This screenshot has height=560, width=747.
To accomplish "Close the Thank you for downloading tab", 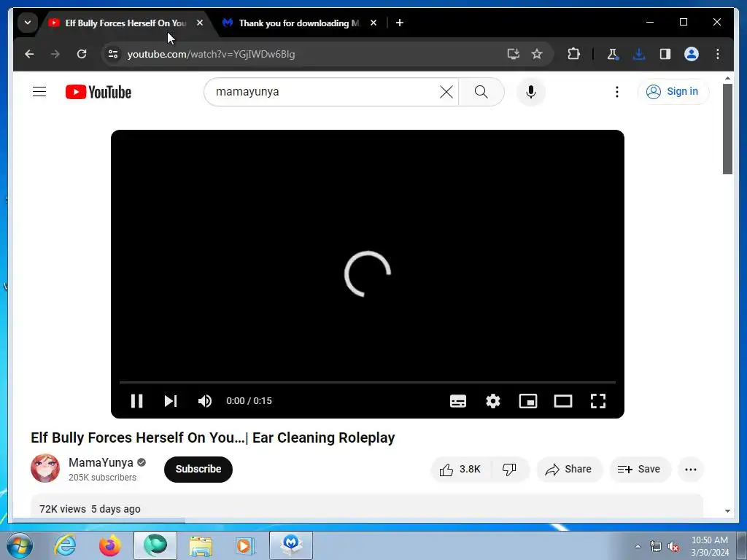I will pyautogui.click(x=373, y=23).
